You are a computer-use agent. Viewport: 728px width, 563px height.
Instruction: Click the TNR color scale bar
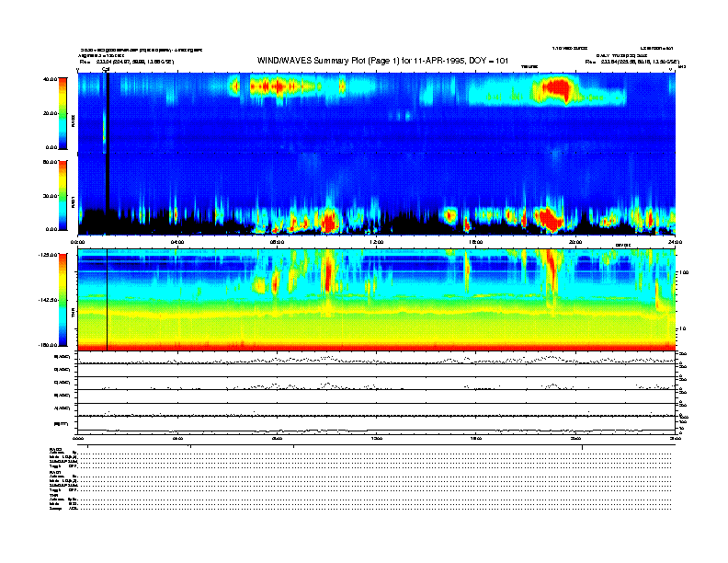[63, 300]
